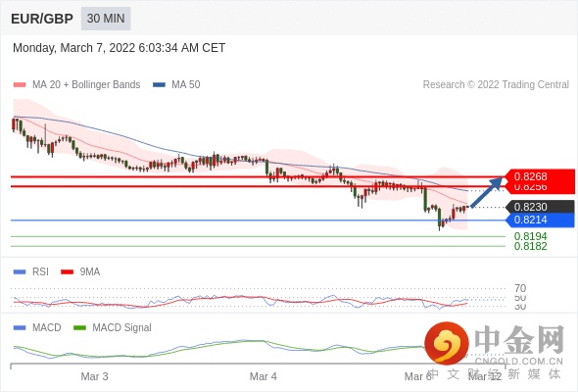The width and height of the screenshot is (578, 392).
Task: Click the MA 20 + Bollinger Bands swatch
Action: pyautogui.click(x=20, y=85)
